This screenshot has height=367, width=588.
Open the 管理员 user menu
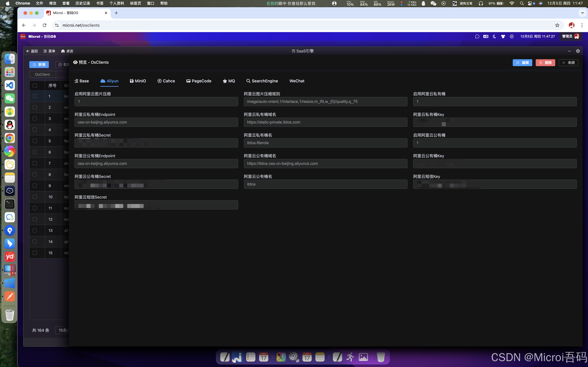point(570,36)
